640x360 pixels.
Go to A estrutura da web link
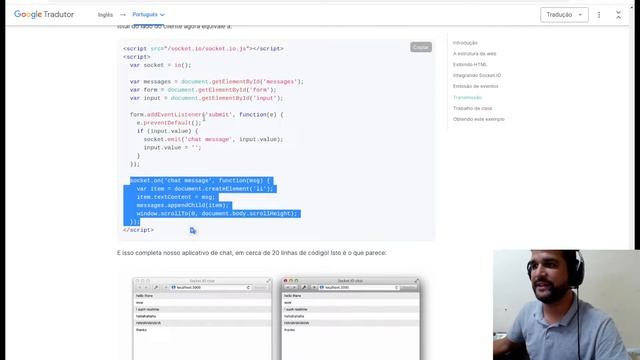474,53
